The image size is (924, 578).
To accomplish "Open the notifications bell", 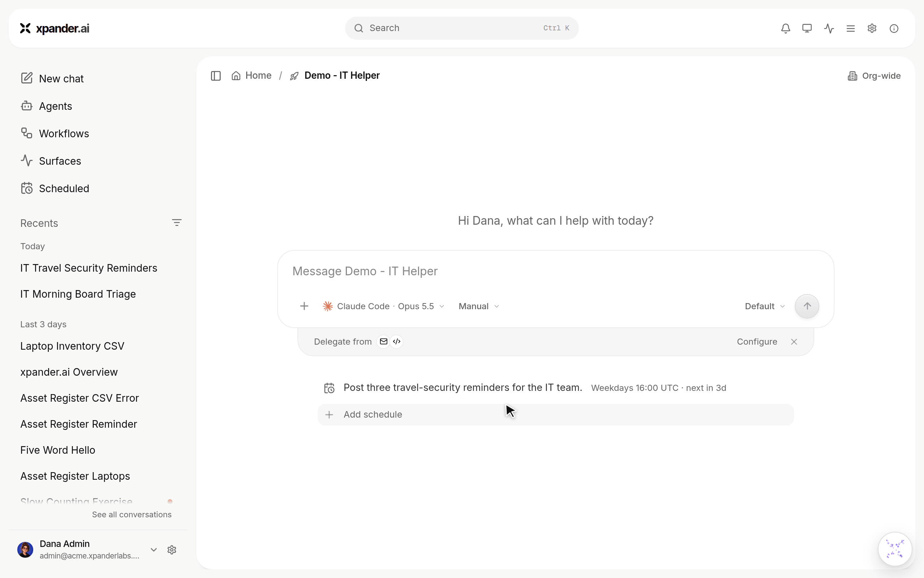I will click(785, 28).
